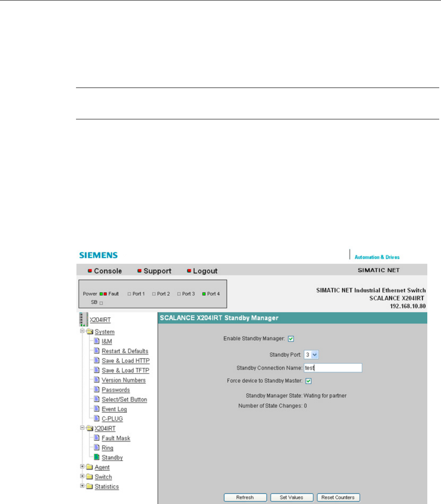Click the Siemens logo
This screenshot has height=504, width=441.
pyautogui.click(x=98, y=255)
